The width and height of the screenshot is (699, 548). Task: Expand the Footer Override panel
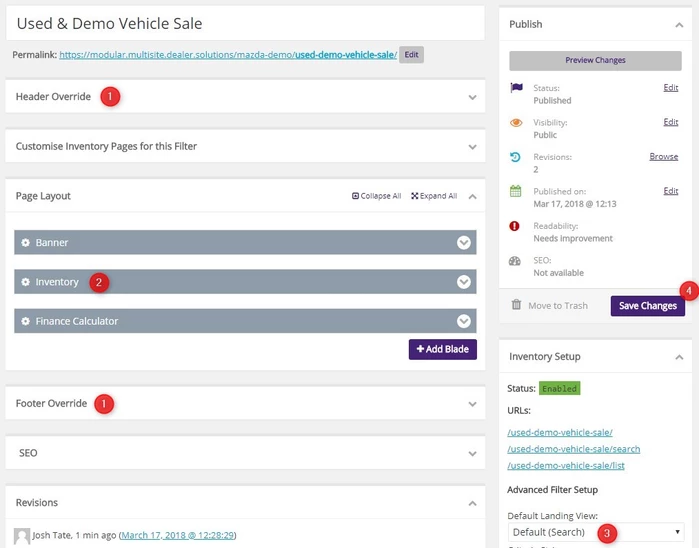click(473, 404)
